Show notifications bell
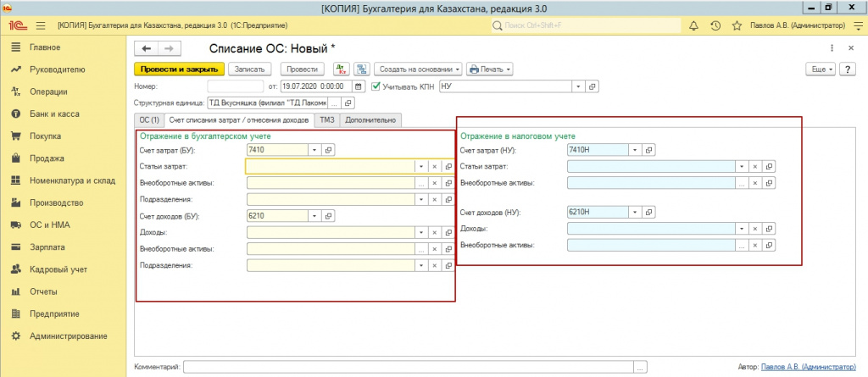868x377 pixels. click(x=693, y=25)
